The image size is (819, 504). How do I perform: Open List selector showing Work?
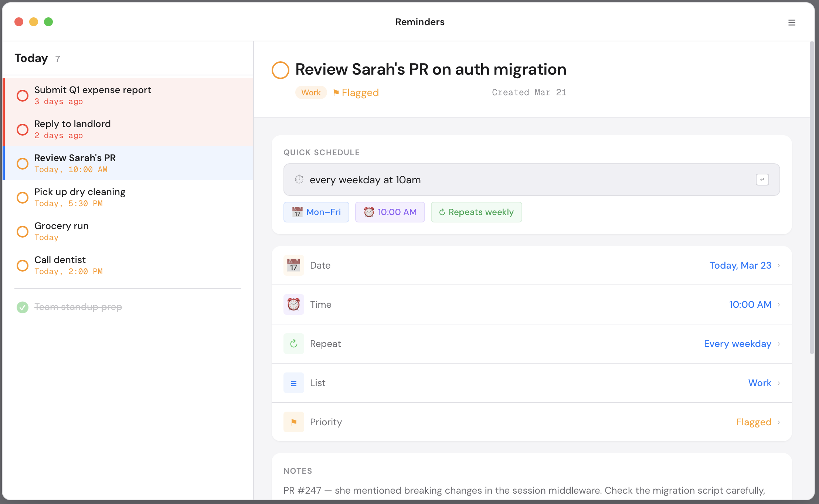click(759, 383)
